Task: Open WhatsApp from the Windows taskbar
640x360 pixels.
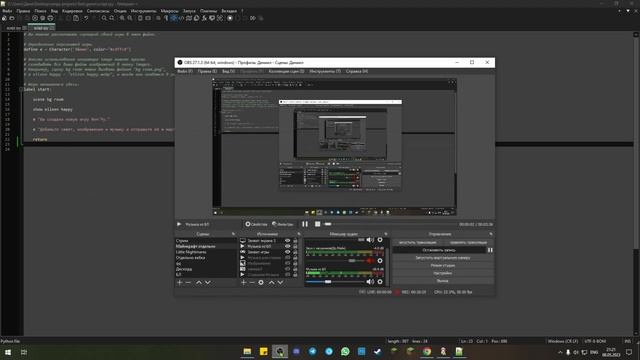Action: click(x=345, y=351)
